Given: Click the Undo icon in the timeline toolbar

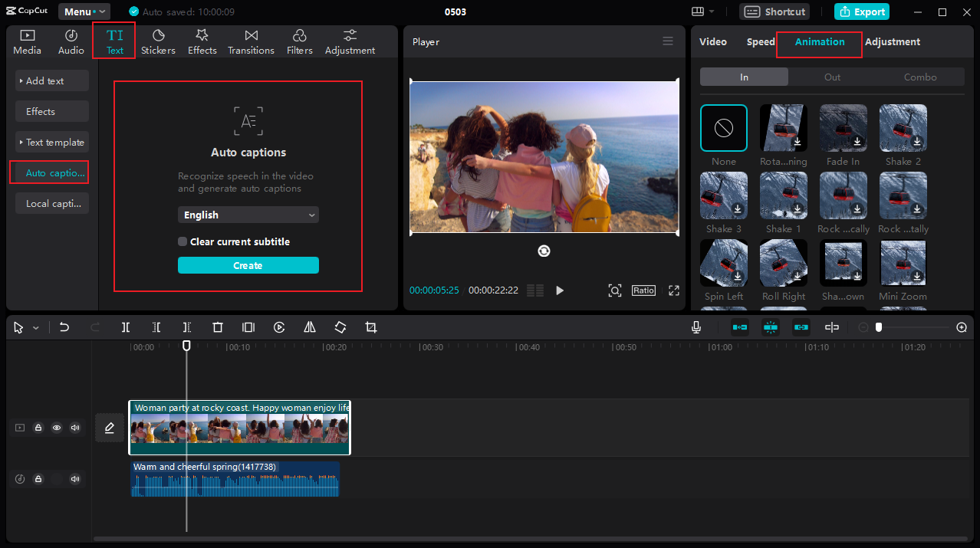Looking at the screenshot, I should [64, 327].
